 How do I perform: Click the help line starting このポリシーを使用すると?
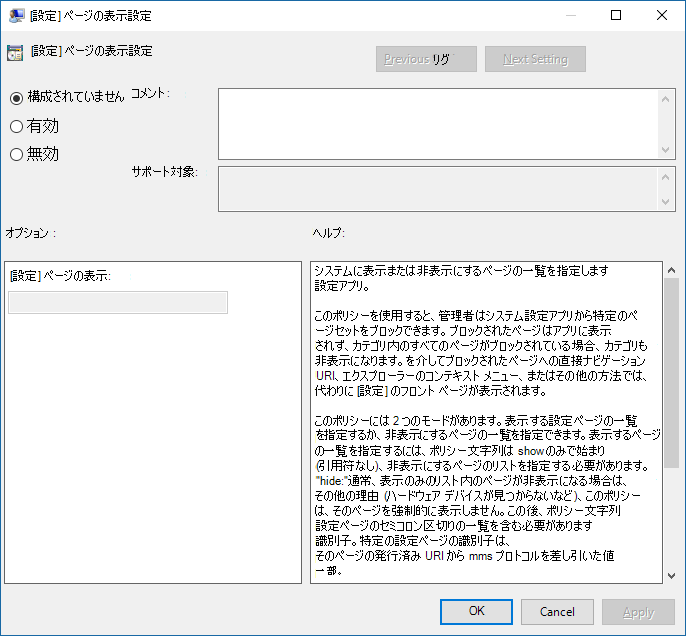click(476, 315)
